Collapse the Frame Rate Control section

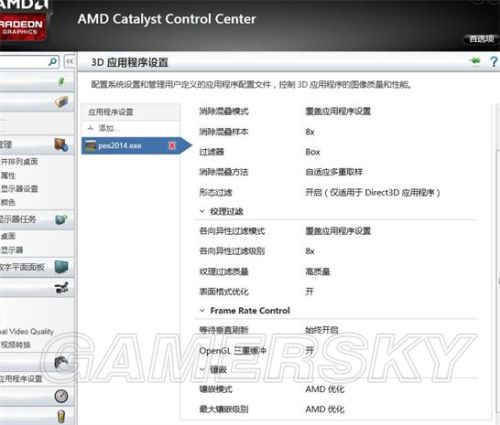202,311
